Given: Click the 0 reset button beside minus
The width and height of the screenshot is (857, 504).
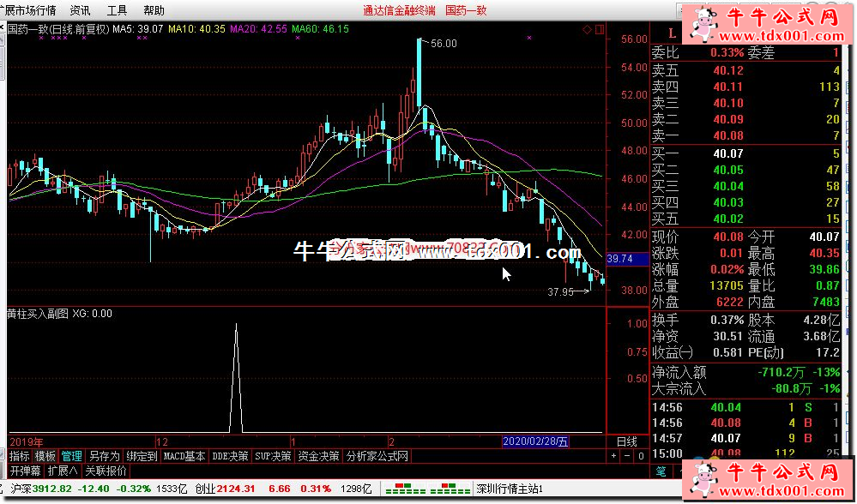Looking at the screenshot, I should pos(641,456).
